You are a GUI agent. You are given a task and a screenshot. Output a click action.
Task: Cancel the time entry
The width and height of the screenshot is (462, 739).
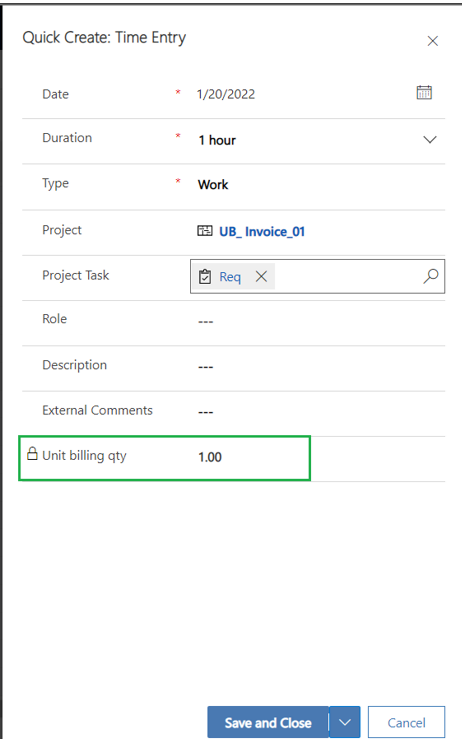click(406, 722)
